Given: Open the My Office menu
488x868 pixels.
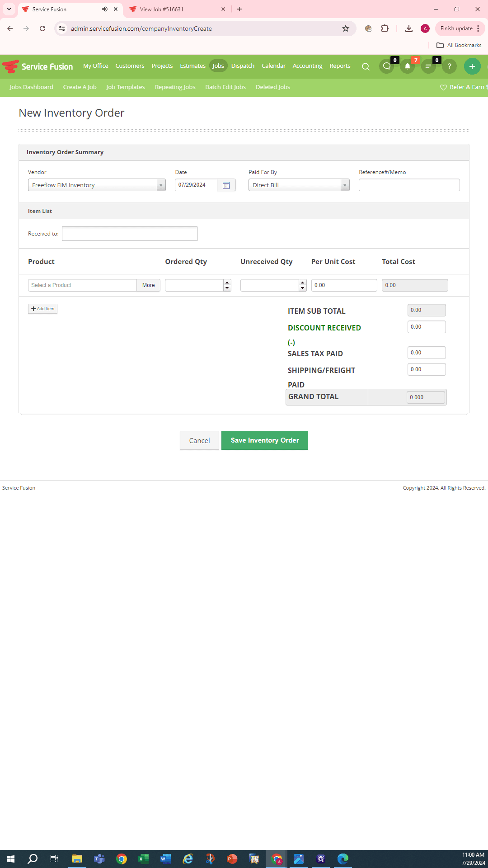Looking at the screenshot, I should click(x=96, y=66).
